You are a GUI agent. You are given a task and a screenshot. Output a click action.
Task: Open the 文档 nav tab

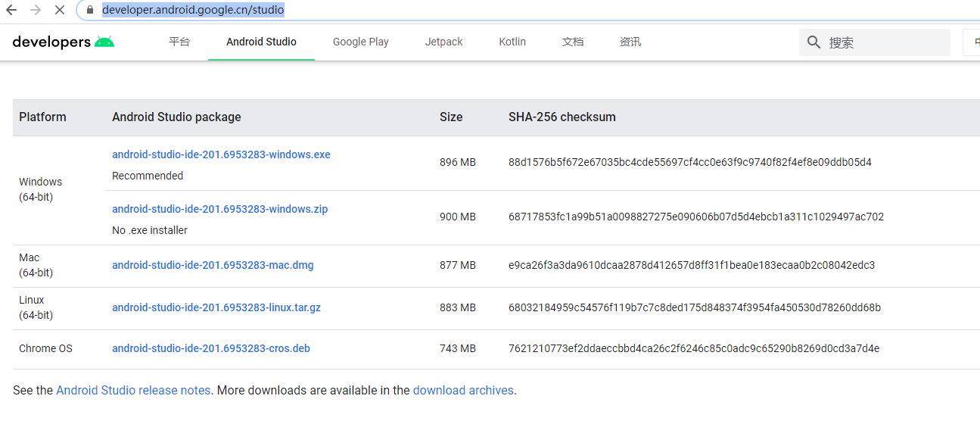click(573, 42)
